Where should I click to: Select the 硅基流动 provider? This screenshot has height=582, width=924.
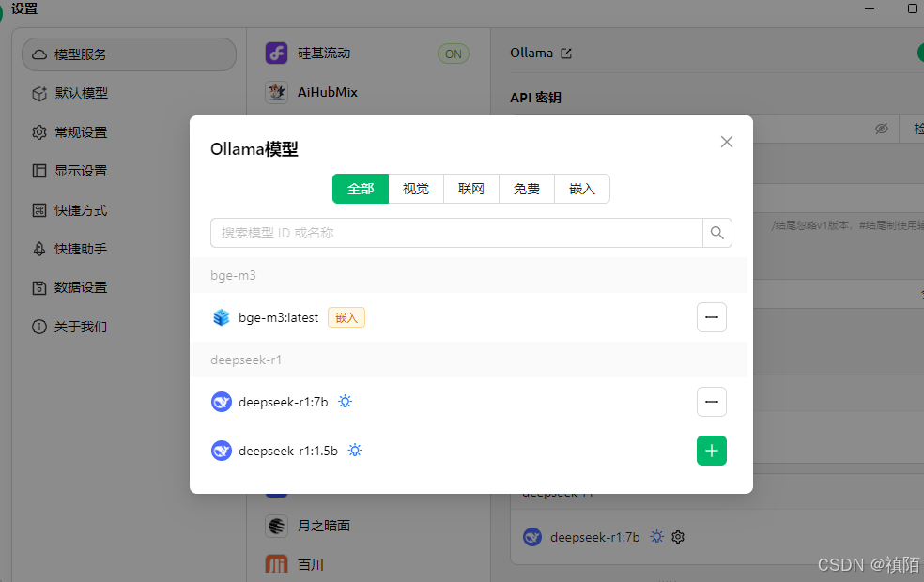368,53
